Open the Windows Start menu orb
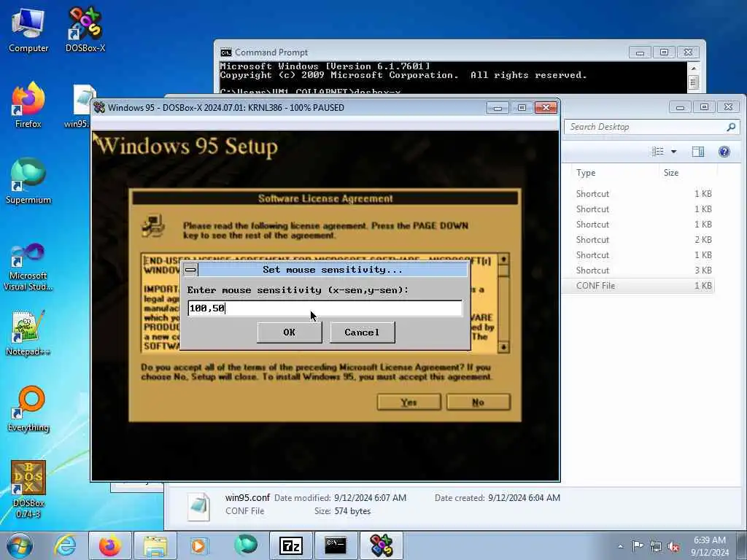The image size is (747, 560). click(20, 545)
